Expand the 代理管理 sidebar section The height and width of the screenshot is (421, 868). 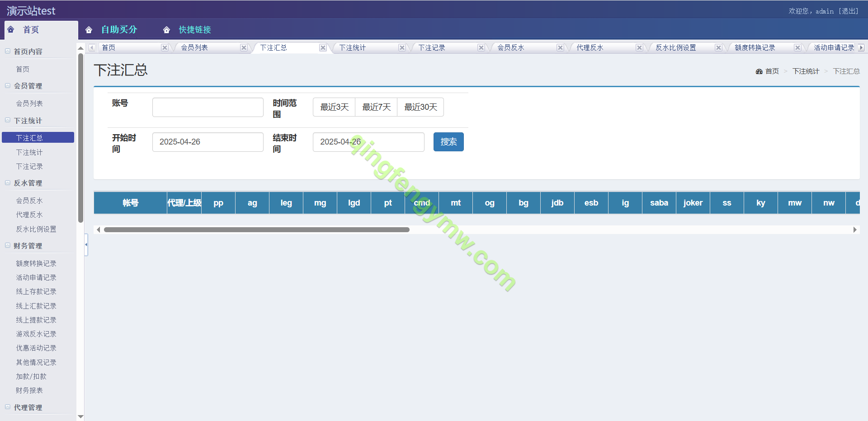click(x=8, y=407)
